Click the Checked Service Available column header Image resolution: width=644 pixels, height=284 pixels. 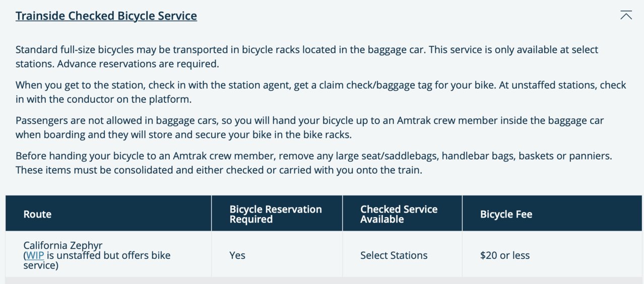click(399, 214)
